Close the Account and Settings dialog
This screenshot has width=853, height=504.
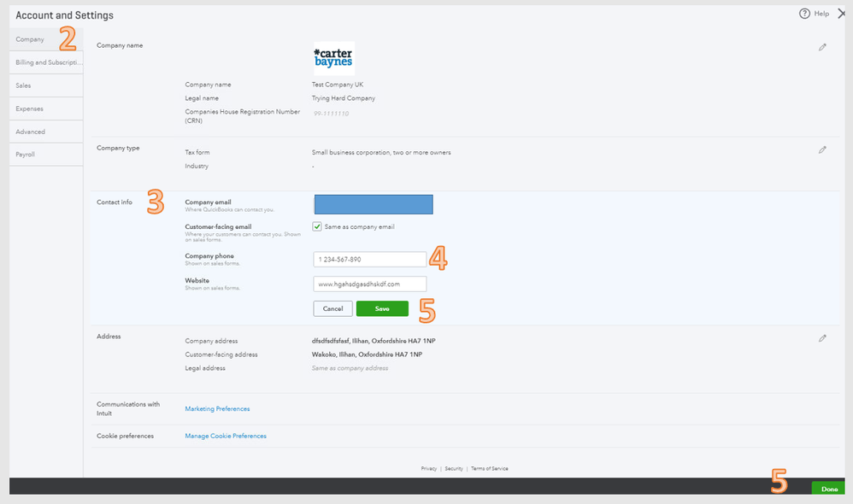(842, 14)
